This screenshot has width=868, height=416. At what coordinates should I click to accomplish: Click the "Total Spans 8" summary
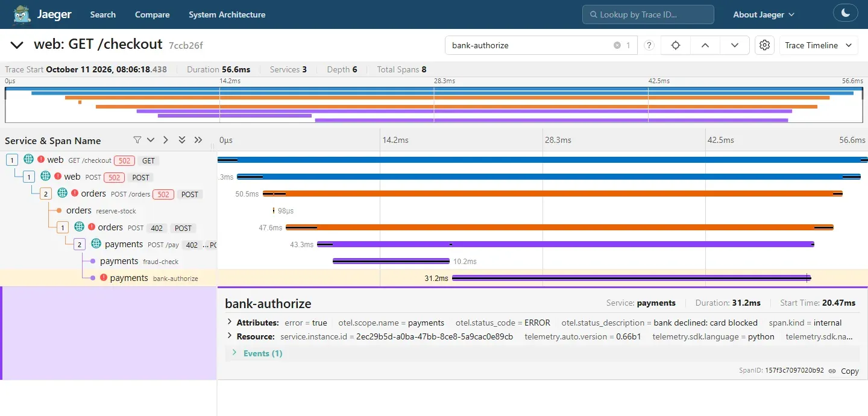(x=401, y=69)
